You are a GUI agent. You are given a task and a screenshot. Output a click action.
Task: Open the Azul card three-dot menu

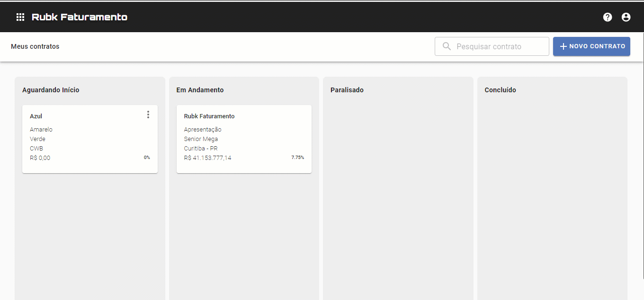pos(148,115)
